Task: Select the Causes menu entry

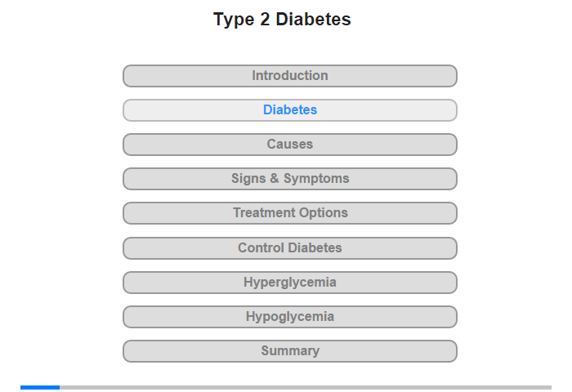Action: (x=289, y=145)
